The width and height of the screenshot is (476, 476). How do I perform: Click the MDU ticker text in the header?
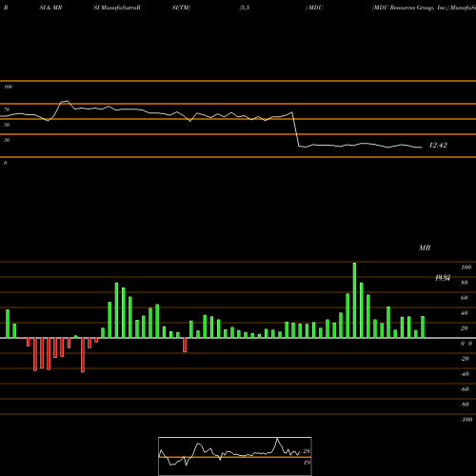[315, 8]
